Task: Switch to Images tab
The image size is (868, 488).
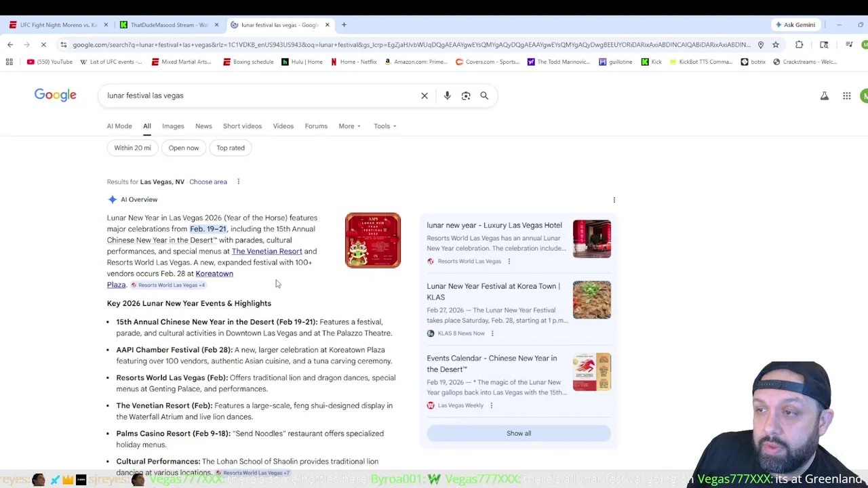Action: [173, 126]
